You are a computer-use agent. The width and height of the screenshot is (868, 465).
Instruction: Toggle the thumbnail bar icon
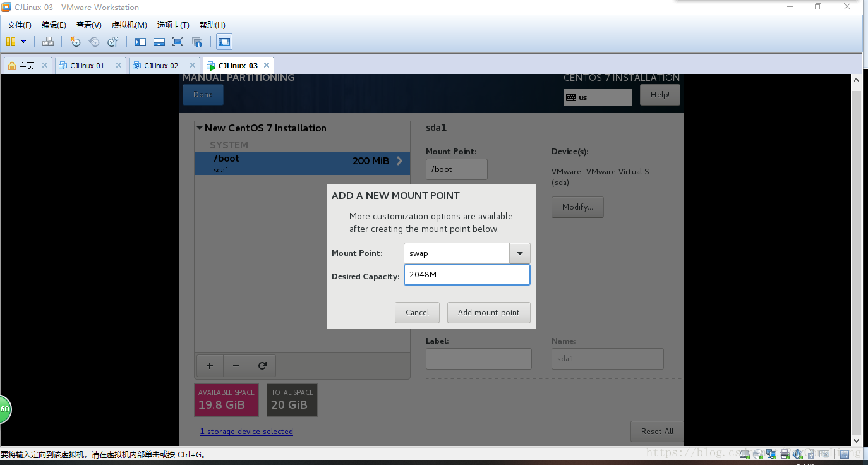(x=159, y=42)
